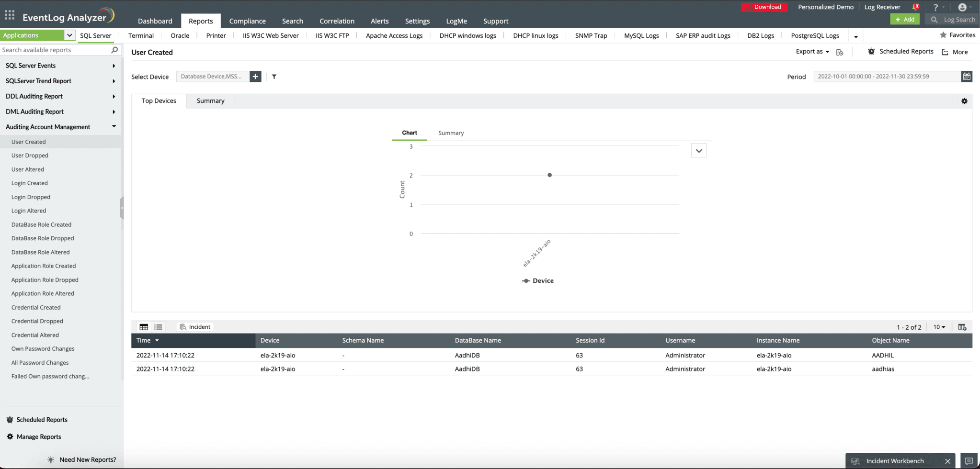Select the PostgreSQL Logs tab
Image resolution: width=980 pixels, height=469 pixels.
pyautogui.click(x=815, y=35)
